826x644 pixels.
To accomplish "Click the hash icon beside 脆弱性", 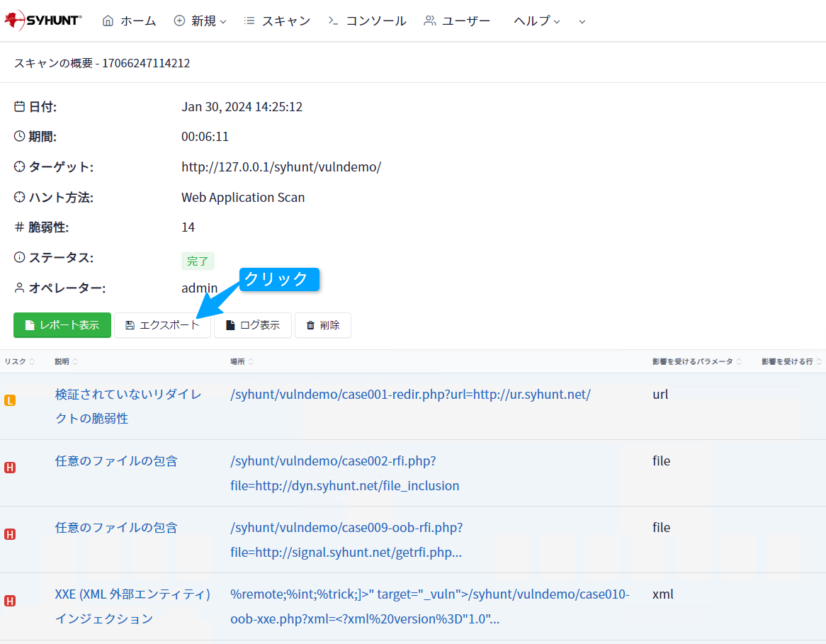I will (x=20, y=227).
